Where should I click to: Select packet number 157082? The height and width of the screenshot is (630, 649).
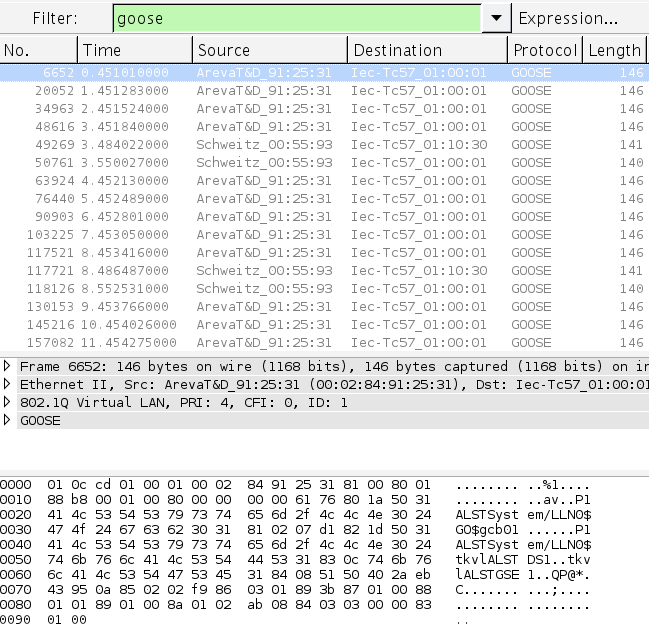pyautogui.click(x=324, y=343)
